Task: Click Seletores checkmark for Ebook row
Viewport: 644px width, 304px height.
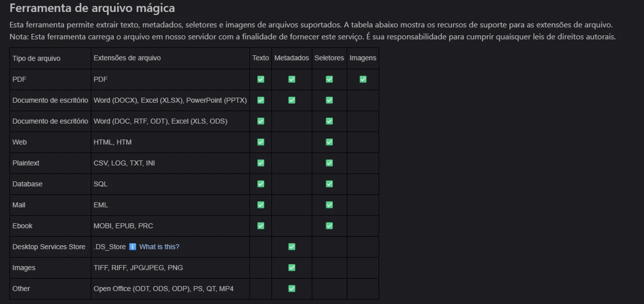Action: (x=329, y=226)
